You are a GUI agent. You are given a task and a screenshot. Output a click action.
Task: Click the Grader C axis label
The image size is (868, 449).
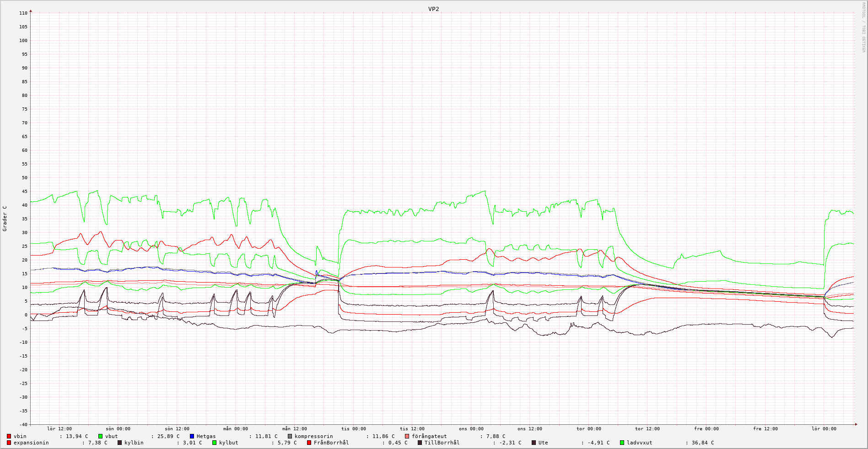[5, 219]
